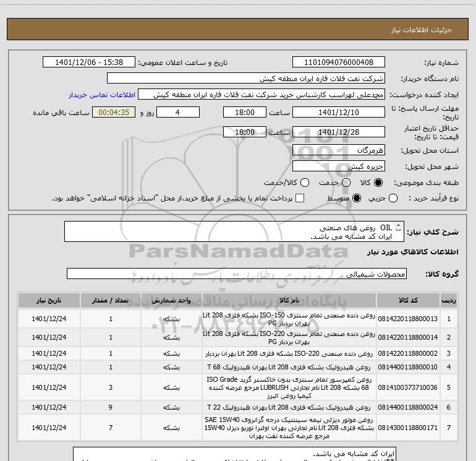The height and width of the screenshot is (461, 476).
Task: Select the خدمت radio button
Action: point(346,183)
